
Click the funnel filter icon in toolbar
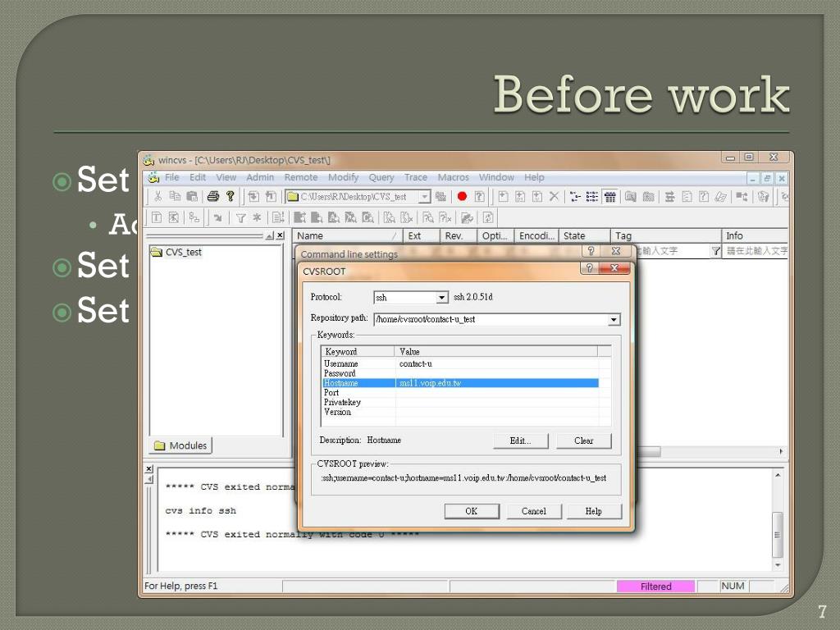click(241, 218)
